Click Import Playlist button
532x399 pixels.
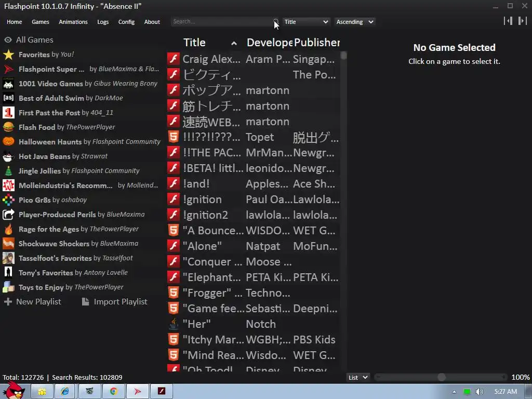tap(115, 302)
